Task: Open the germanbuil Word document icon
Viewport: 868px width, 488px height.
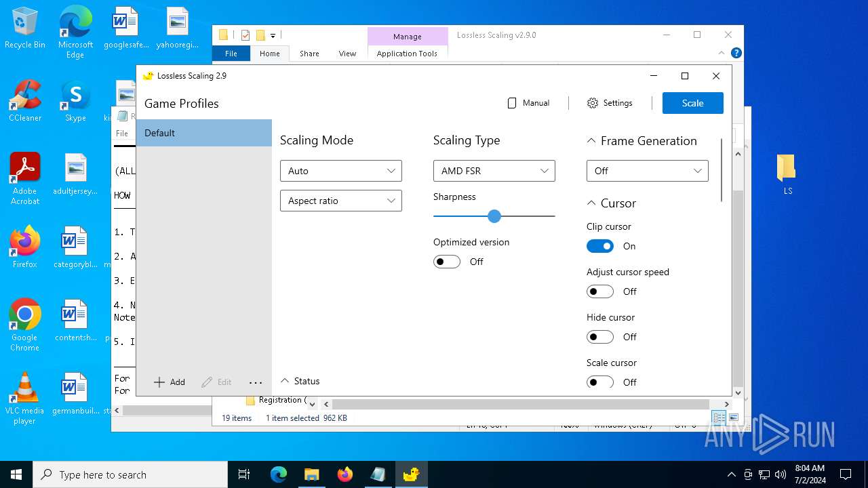Action: (x=75, y=394)
